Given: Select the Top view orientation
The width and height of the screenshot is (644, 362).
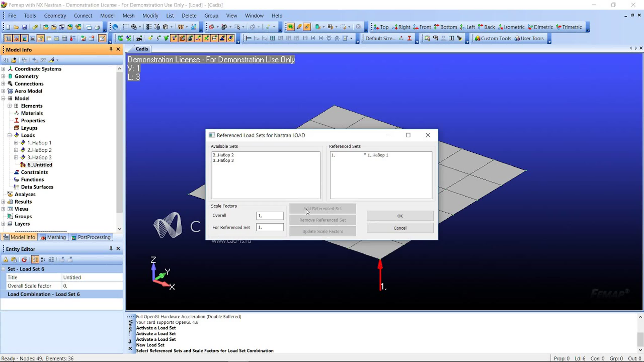Looking at the screenshot, I should [381, 27].
